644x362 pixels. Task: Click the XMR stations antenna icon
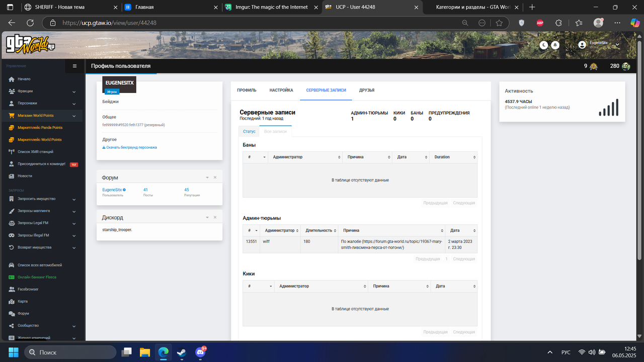12,151
